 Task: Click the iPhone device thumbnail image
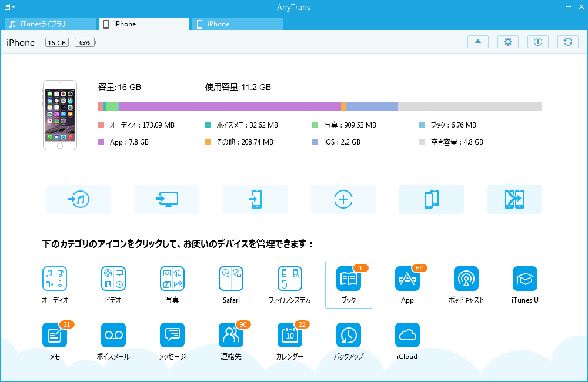point(59,115)
